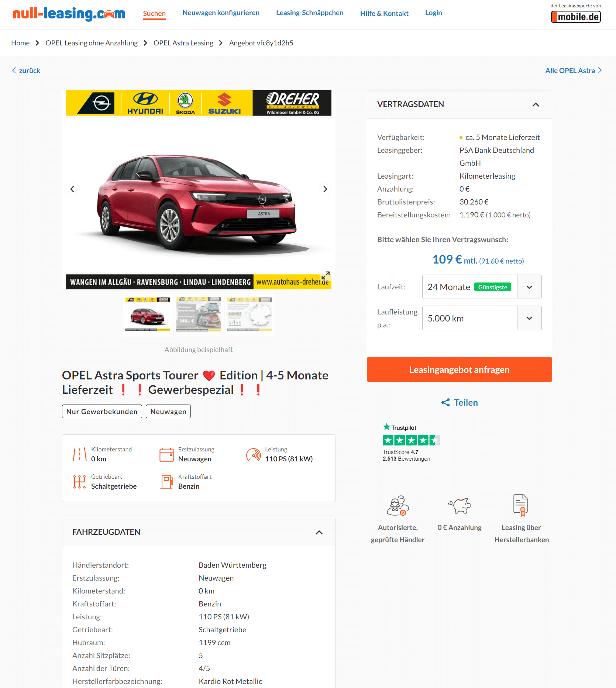Open the Laufleistung 5.000 km dropdown
The image size is (616, 688).
click(482, 318)
